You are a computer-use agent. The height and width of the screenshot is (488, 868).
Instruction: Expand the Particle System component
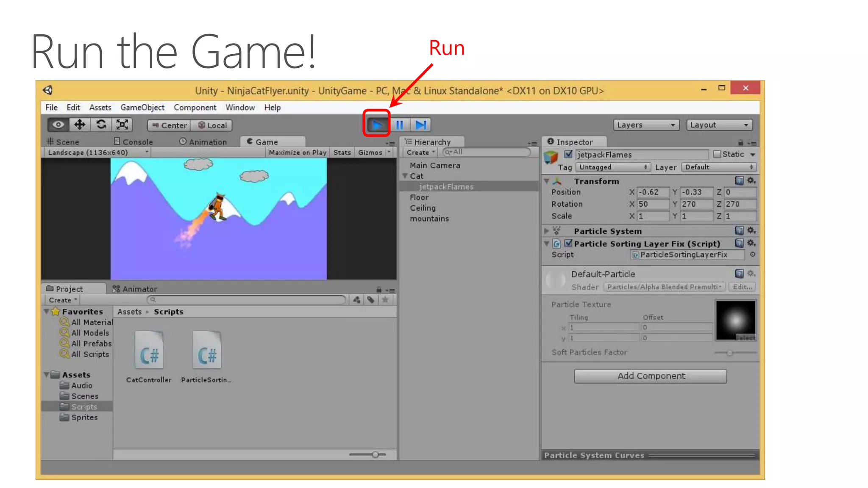pos(547,231)
